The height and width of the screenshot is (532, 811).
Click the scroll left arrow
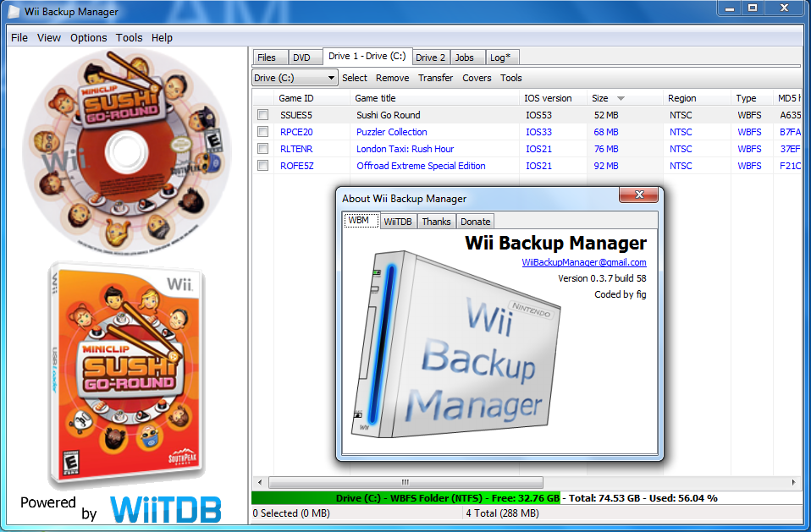[x=260, y=482]
